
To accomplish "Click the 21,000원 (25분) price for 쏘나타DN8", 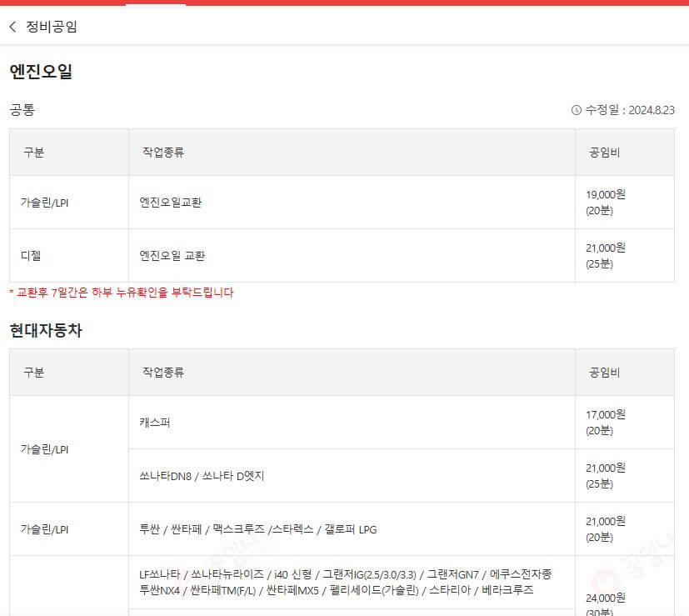I will point(624,476).
